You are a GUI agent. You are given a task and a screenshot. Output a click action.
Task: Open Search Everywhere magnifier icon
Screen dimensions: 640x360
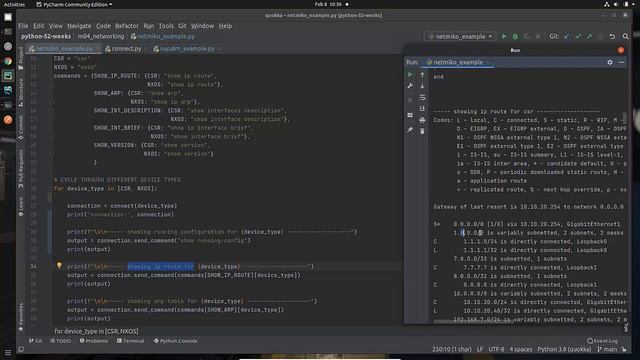[625, 36]
